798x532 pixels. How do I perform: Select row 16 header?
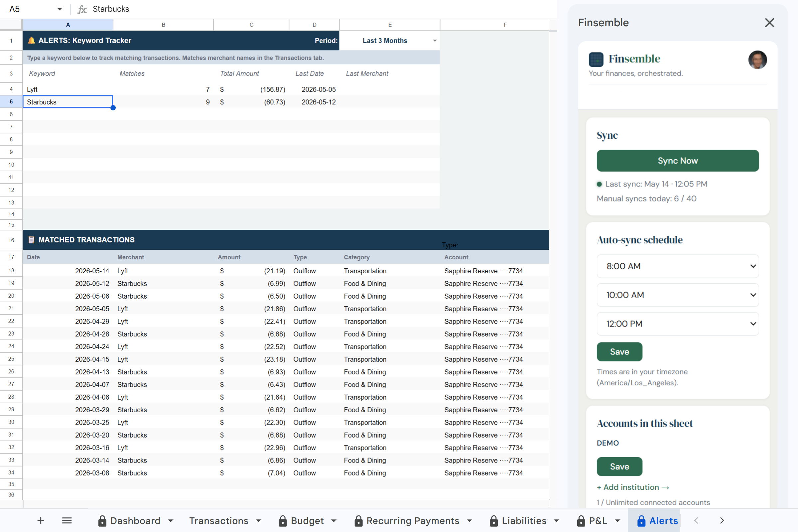point(11,240)
